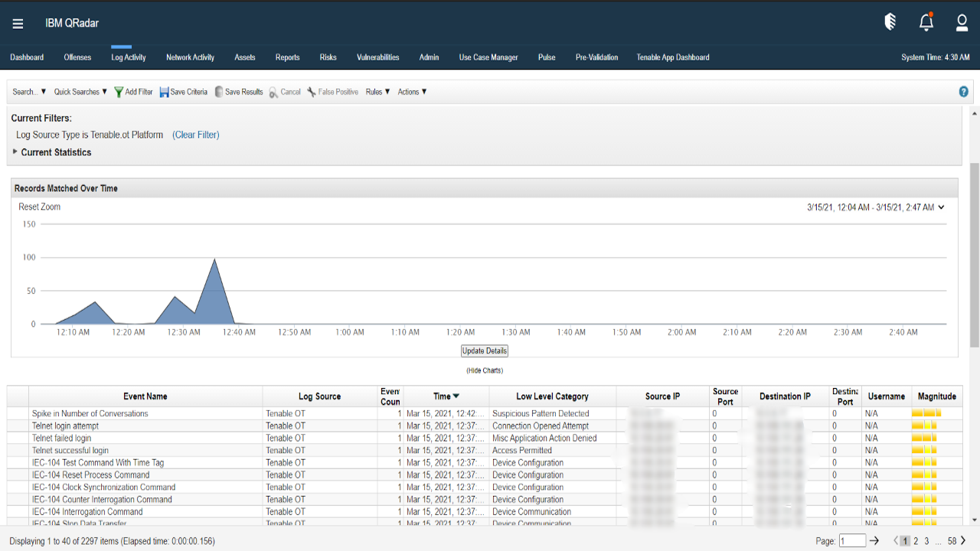Go to results page 3

(926, 541)
